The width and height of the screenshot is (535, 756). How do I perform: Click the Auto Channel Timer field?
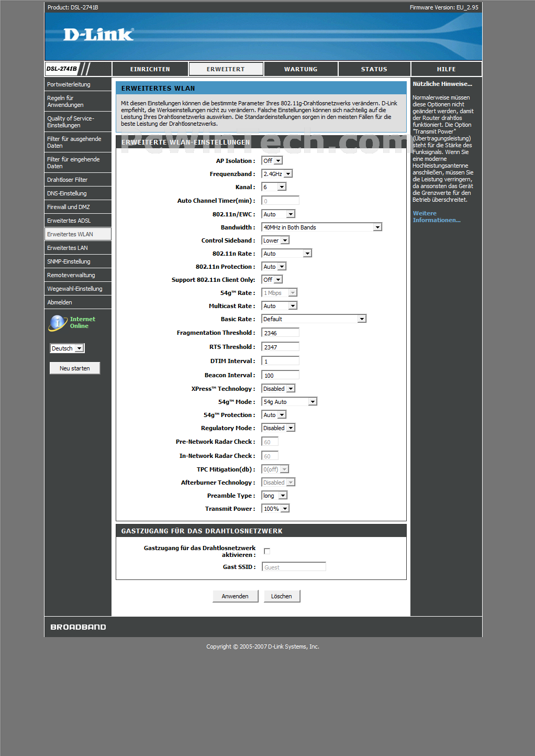coord(281,201)
